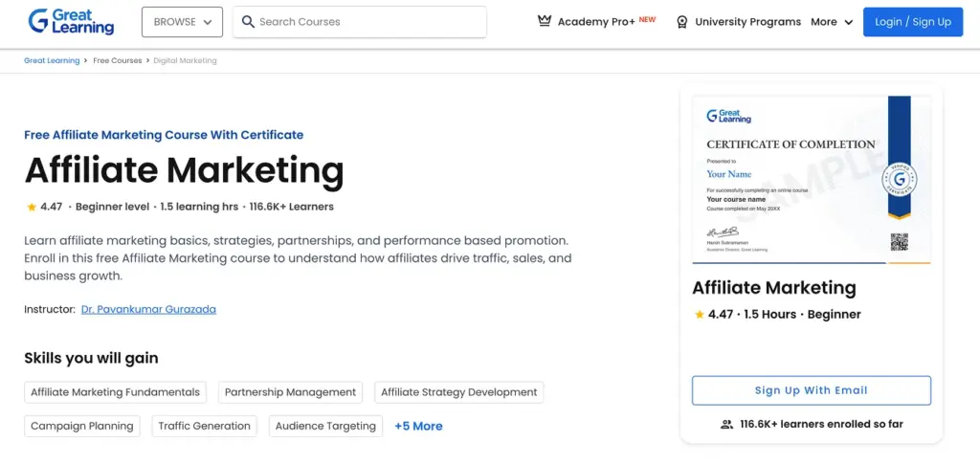Viewport: 980px width, 465px height.
Task: Click Skills you will gain heading
Action: click(91, 358)
